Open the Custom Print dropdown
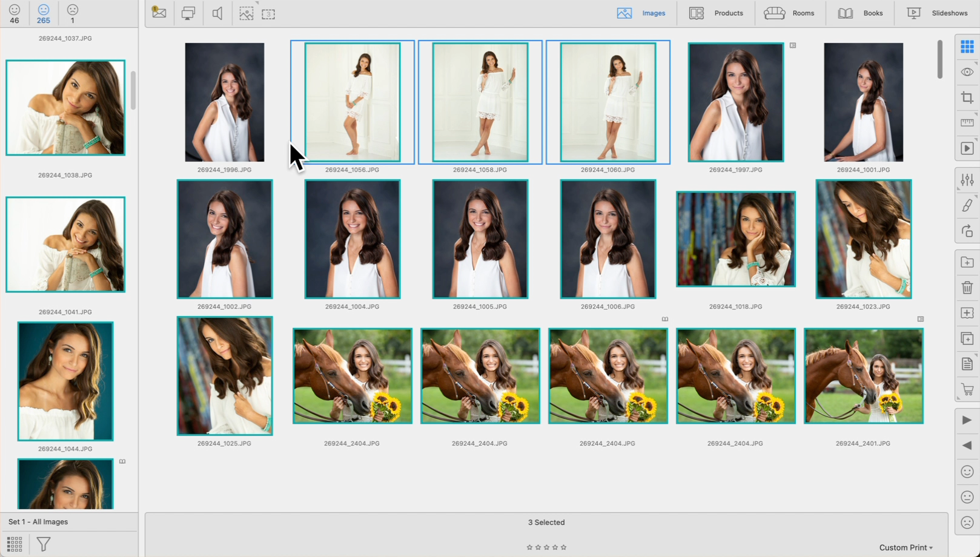This screenshot has width=980, height=557. 906,547
